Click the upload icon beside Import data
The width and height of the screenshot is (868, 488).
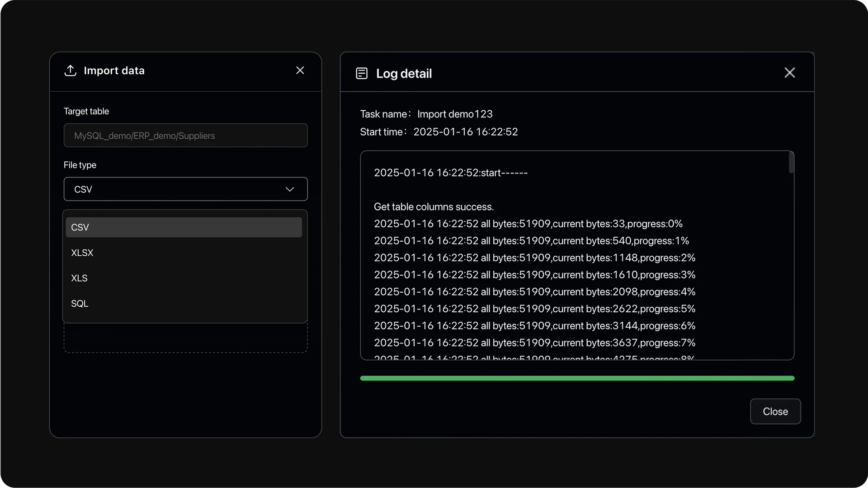tap(71, 70)
